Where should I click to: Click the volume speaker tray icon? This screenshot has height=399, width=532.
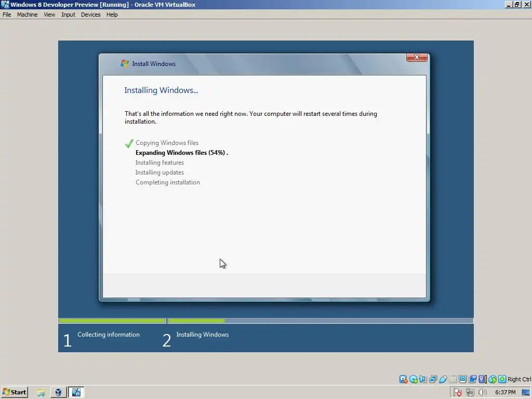pyautogui.click(x=482, y=393)
